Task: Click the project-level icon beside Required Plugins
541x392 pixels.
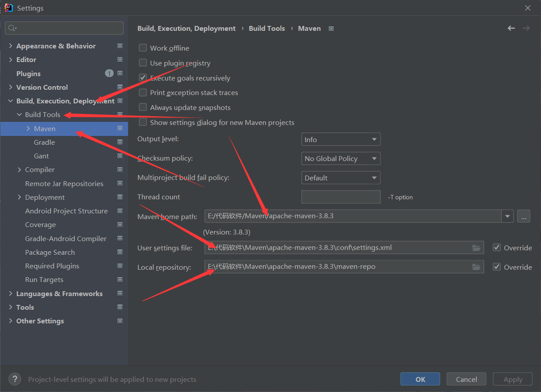Action: coord(120,266)
